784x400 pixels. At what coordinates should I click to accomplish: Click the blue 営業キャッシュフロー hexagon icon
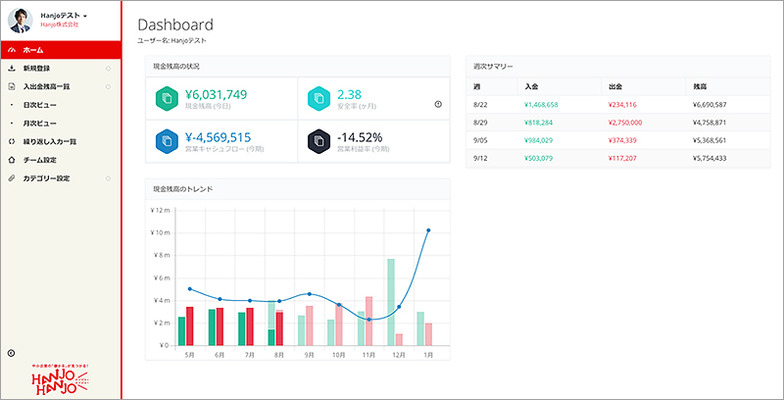click(x=168, y=141)
